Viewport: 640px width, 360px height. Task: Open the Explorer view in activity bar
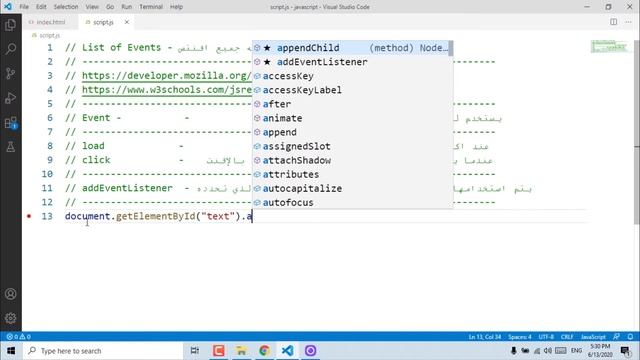click(11, 25)
